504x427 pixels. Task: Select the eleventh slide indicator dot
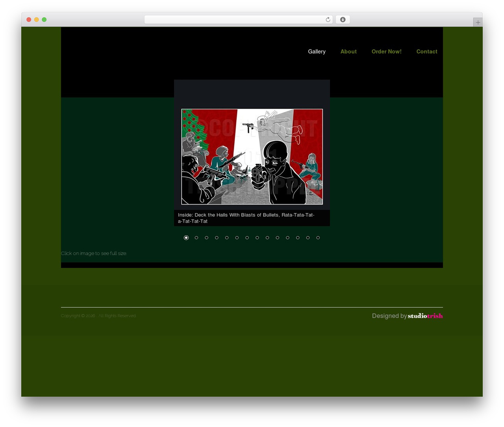click(x=288, y=238)
